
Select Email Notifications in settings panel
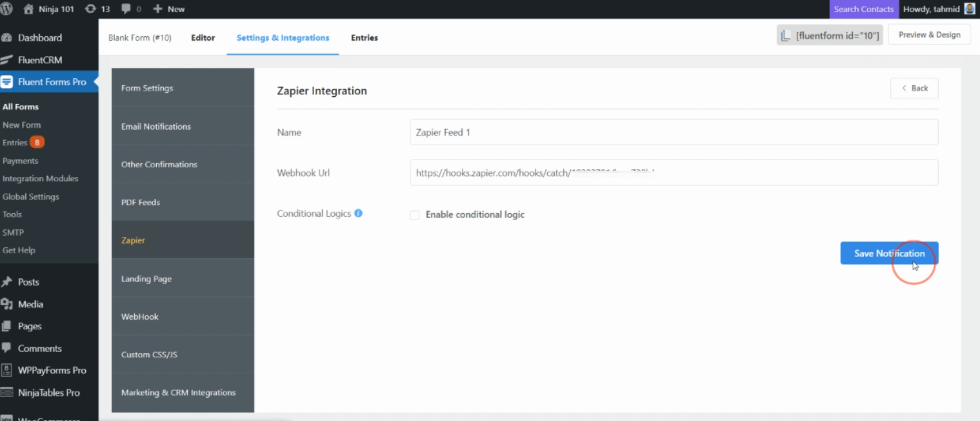pyautogui.click(x=155, y=126)
